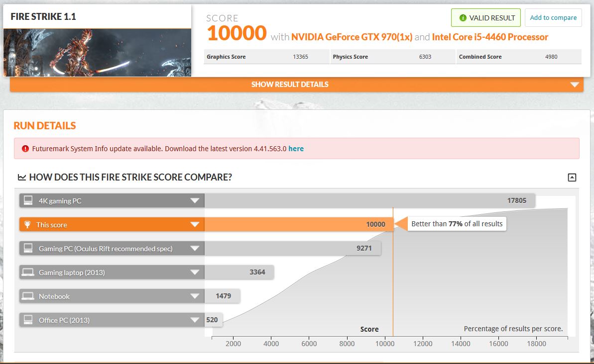
Task: Click Graphics Score value 13365
Action: click(x=300, y=57)
